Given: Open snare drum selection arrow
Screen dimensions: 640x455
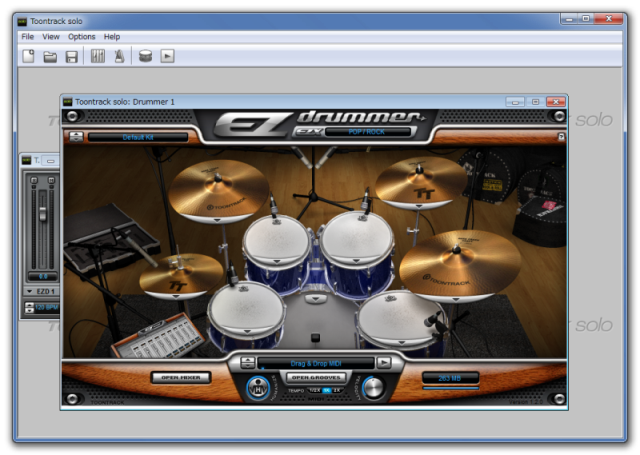Looking at the screenshot, I should [246, 331].
